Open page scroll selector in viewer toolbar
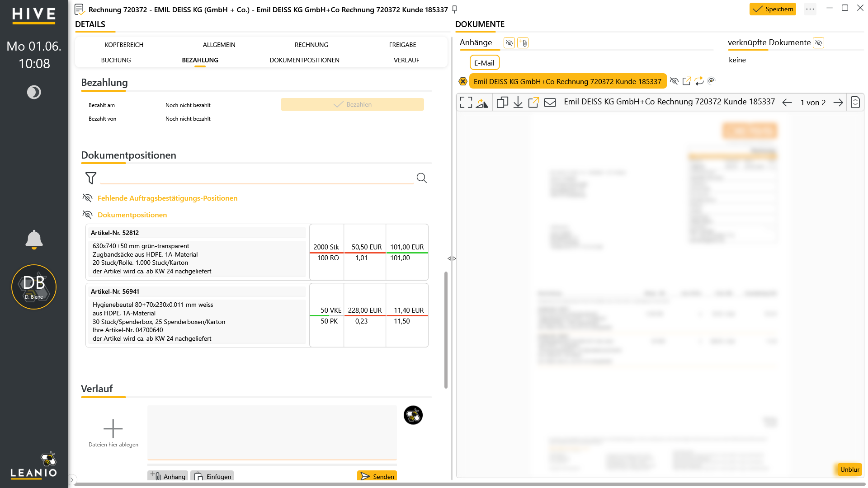868x488 pixels. point(855,103)
